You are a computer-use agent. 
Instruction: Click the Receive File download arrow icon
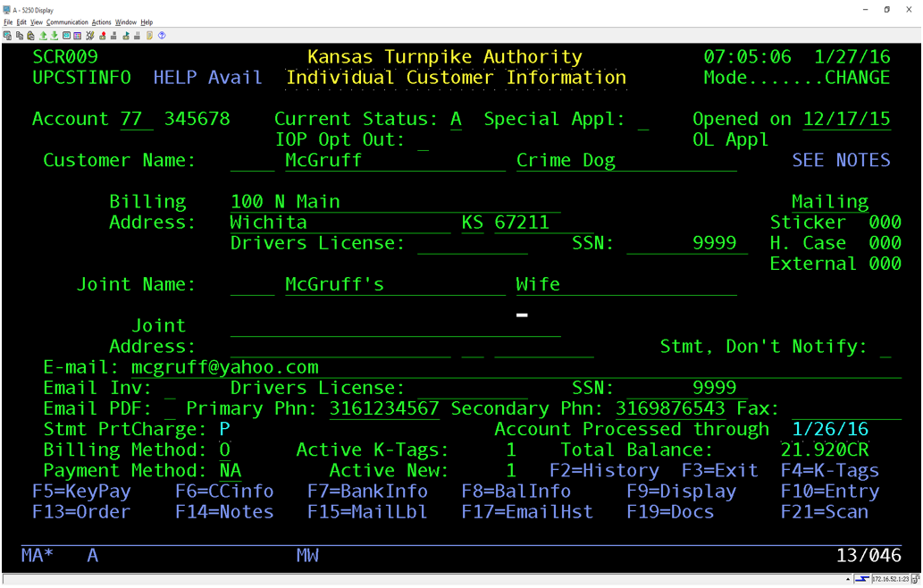click(x=55, y=36)
